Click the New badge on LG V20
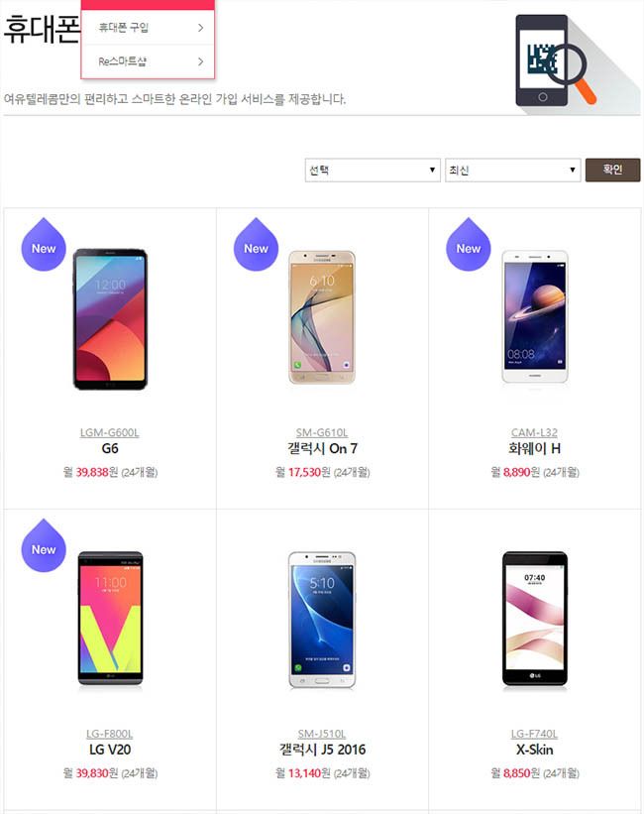 click(x=44, y=546)
